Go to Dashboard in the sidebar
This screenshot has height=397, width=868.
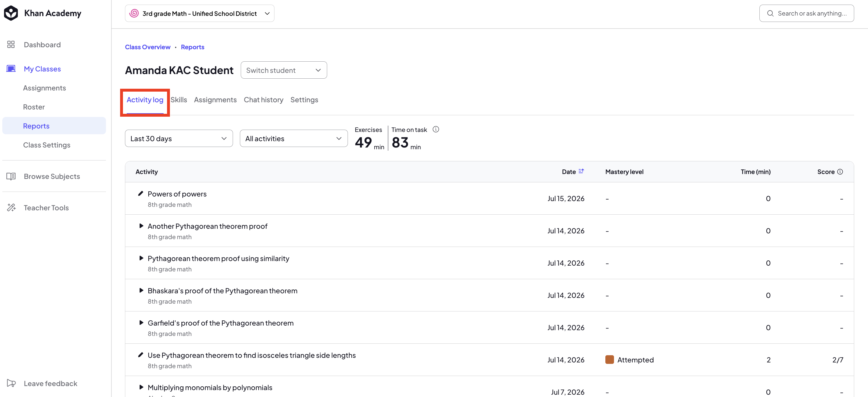(42, 44)
